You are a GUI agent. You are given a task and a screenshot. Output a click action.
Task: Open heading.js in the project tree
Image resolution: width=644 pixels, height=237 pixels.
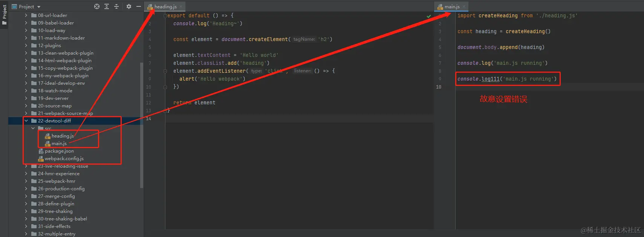click(63, 136)
